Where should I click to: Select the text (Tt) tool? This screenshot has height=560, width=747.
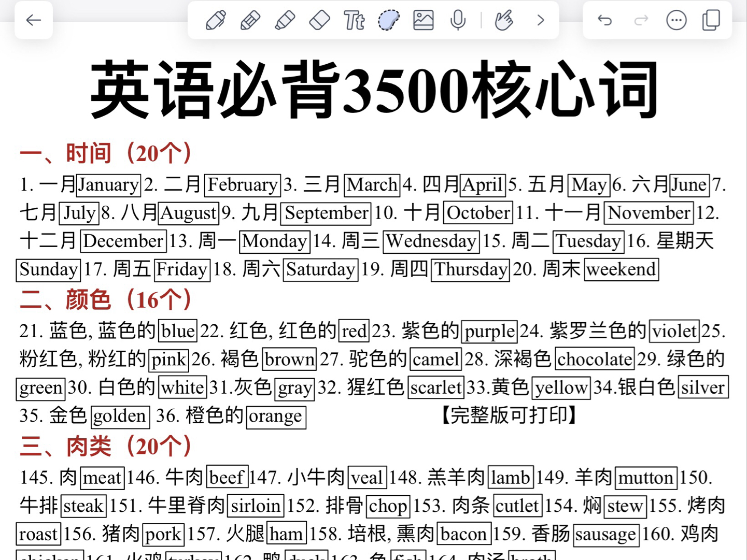pos(354,21)
